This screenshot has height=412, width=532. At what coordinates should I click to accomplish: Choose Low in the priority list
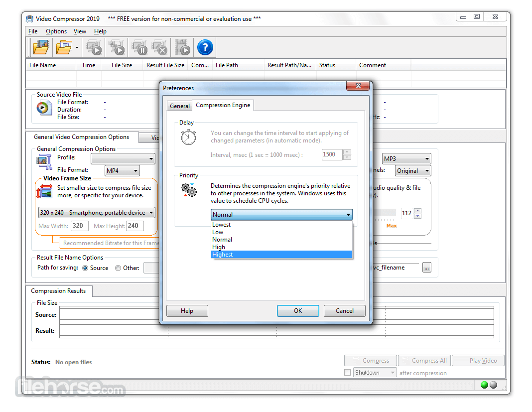281,232
